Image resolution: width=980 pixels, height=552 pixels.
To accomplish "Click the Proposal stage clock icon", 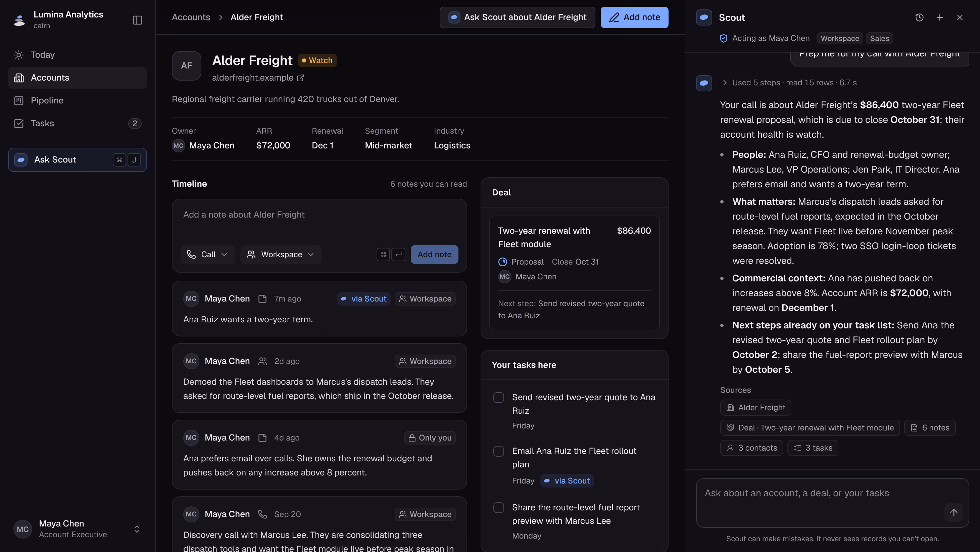I will [502, 262].
